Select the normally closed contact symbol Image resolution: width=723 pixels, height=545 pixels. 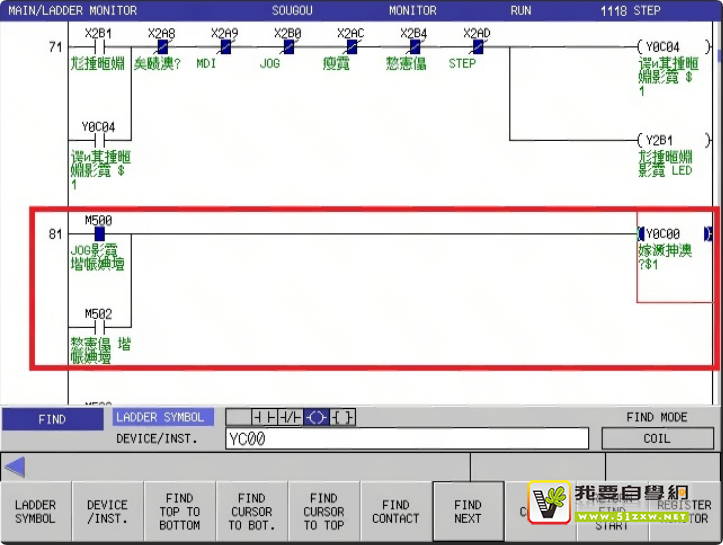(289, 417)
